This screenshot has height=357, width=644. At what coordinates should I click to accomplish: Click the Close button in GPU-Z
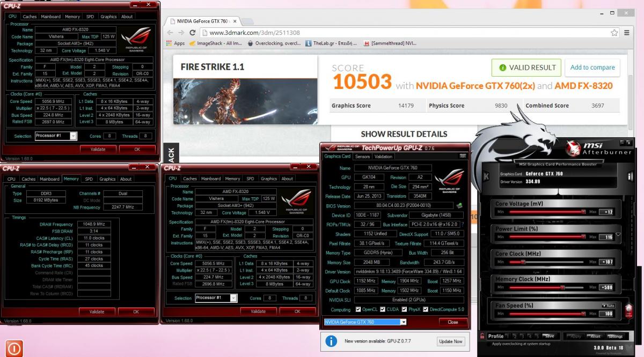[453, 322]
